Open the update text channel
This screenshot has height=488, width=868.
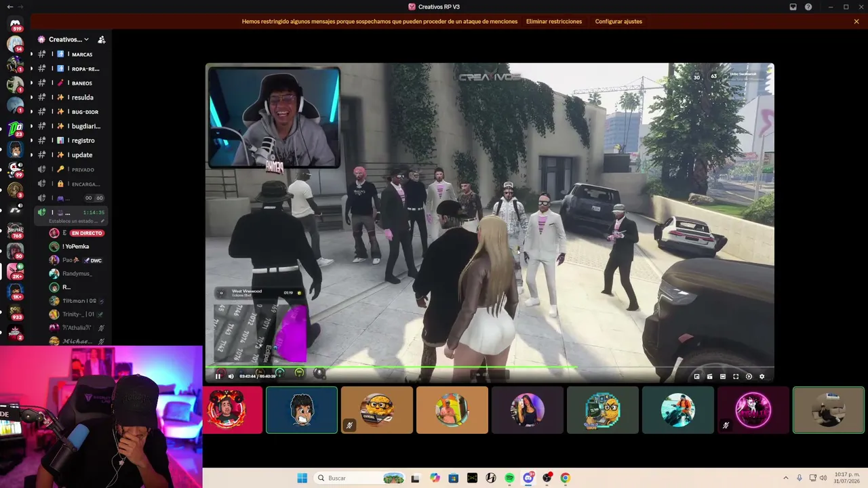tap(71, 155)
